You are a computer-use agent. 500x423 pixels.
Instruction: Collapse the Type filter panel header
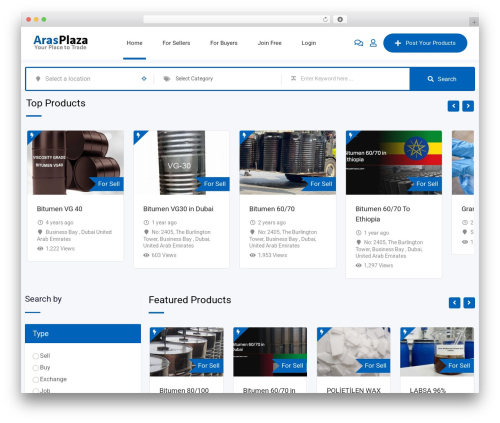[83, 333]
